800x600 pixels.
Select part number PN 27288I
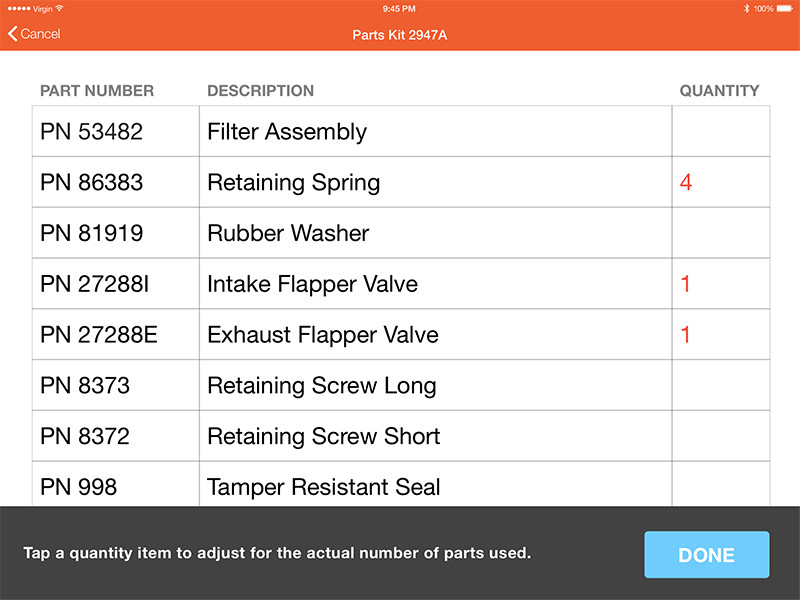click(x=95, y=284)
